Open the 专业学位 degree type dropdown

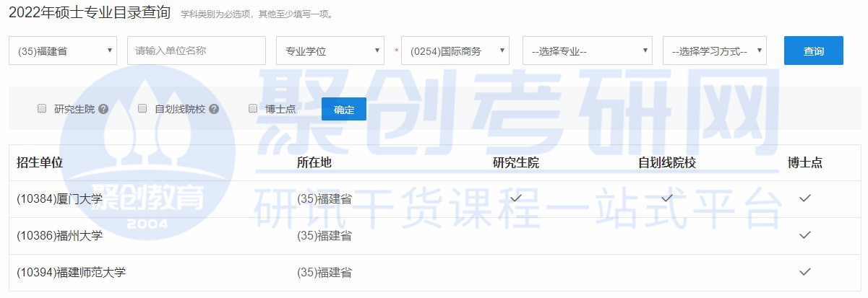pyautogui.click(x=330, y=51)
